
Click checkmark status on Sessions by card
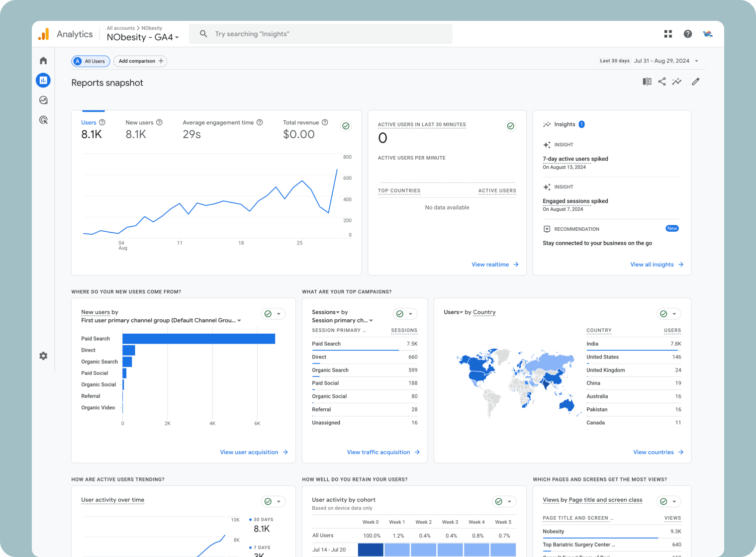400,314
